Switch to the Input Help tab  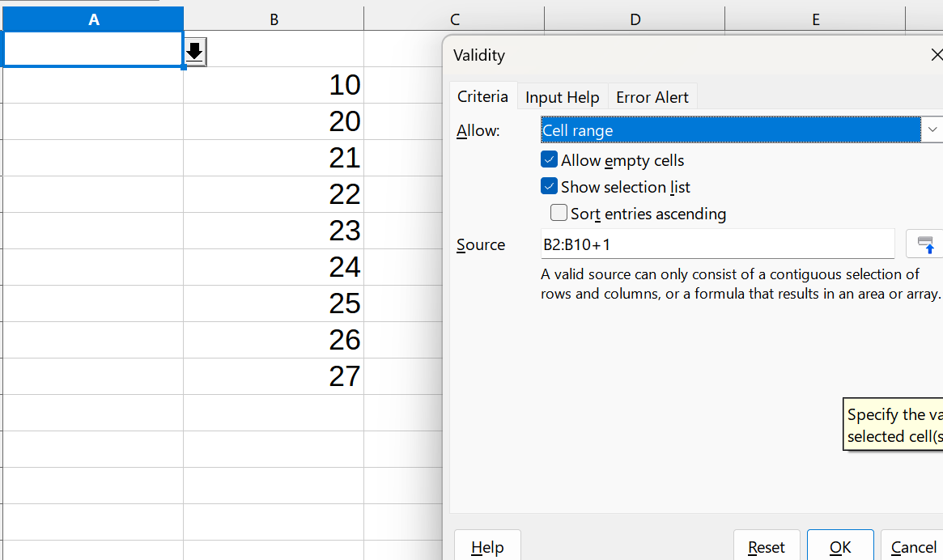coord(562,96)
